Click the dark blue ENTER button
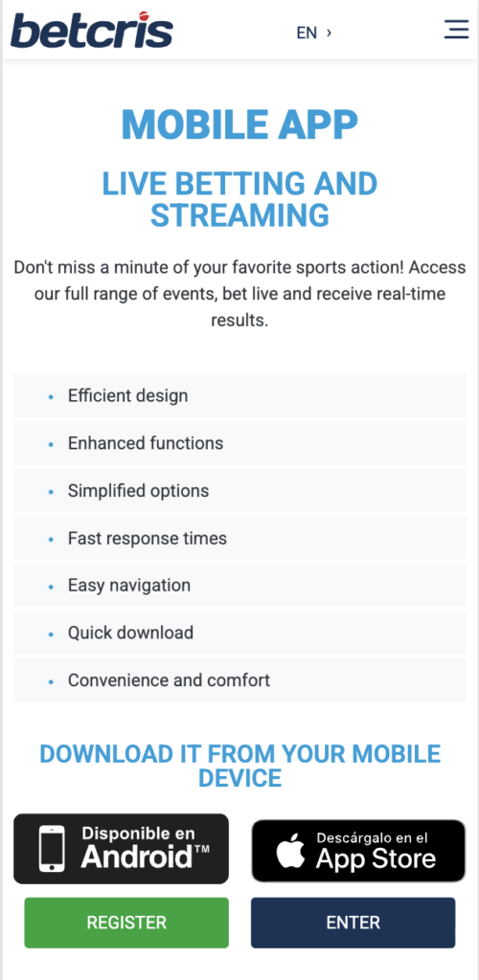Viewport: 479px width, 980px height. 354,923
